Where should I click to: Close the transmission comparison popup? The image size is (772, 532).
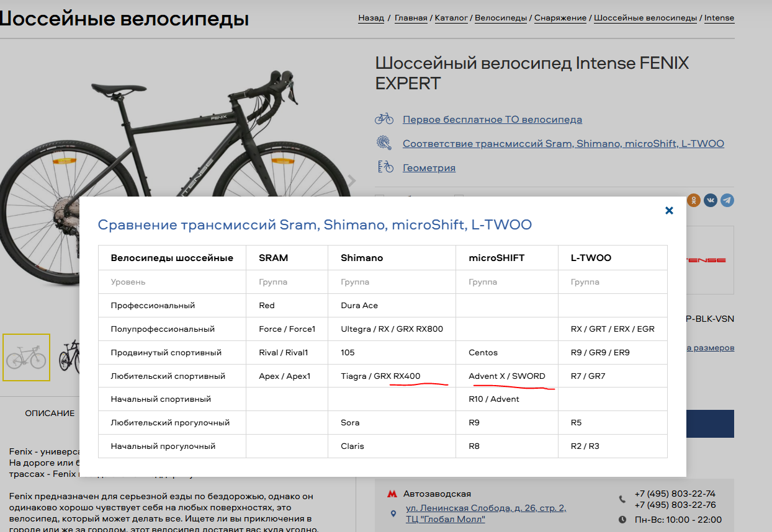[669, 211]
